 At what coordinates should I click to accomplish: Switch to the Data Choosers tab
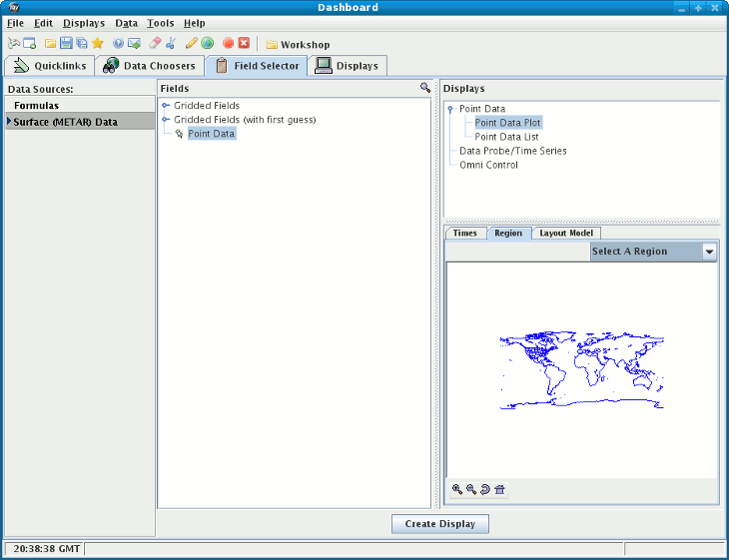[150, 66]
